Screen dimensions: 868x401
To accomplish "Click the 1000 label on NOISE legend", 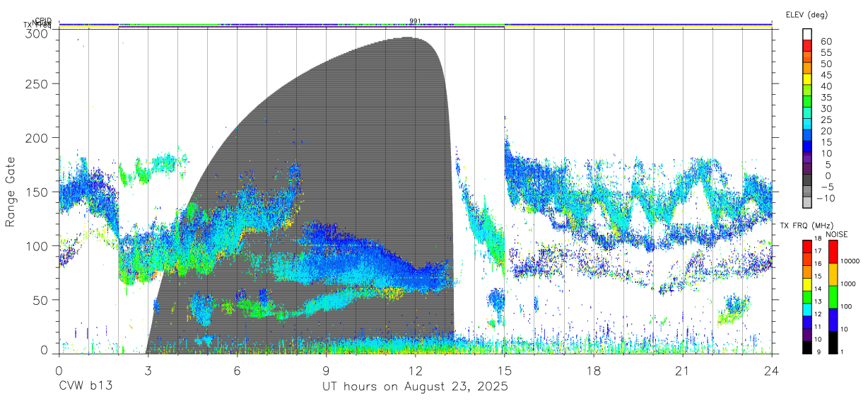I will click(x=847, y=284).
